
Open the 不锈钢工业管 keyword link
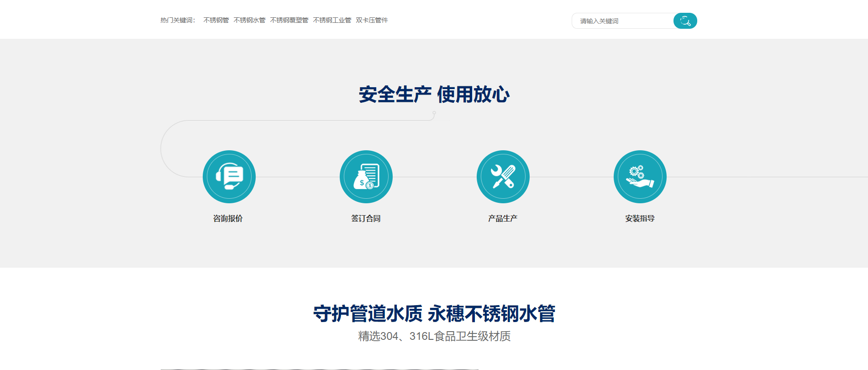coord(332,20)
